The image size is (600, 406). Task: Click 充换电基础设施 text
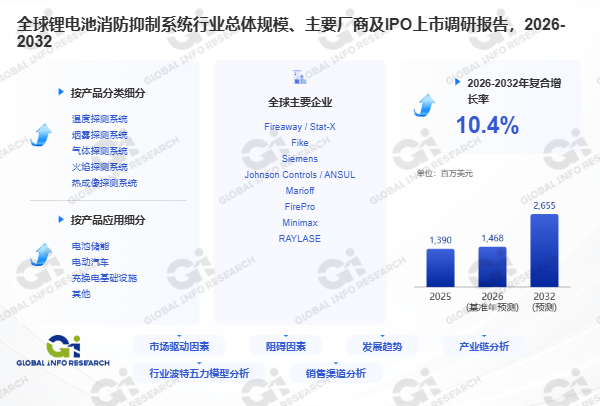104,278
